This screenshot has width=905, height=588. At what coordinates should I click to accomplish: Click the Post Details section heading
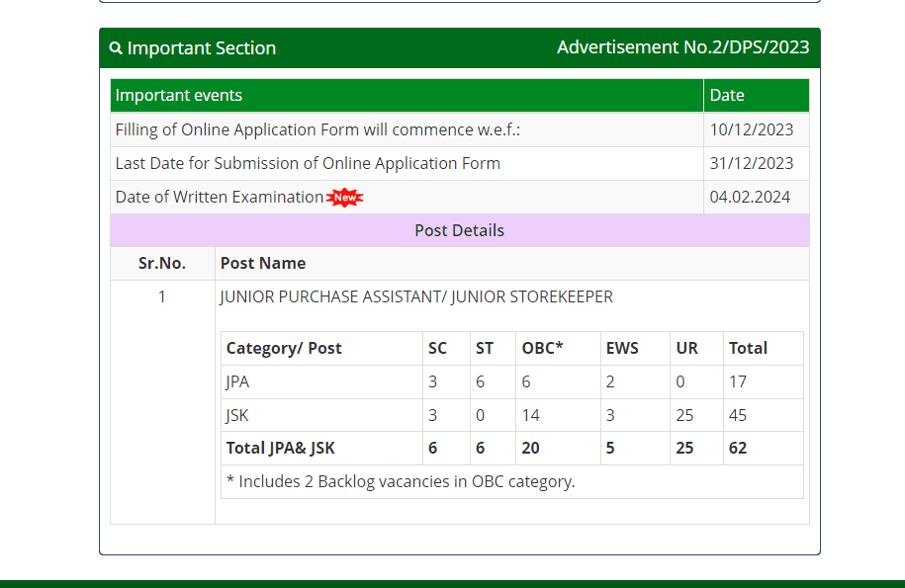click(459, 230)
